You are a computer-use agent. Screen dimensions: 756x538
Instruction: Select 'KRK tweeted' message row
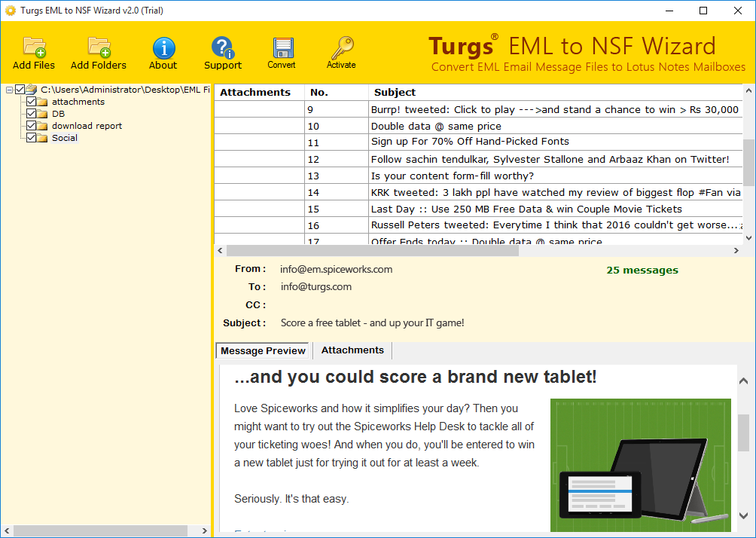point(478,192)
